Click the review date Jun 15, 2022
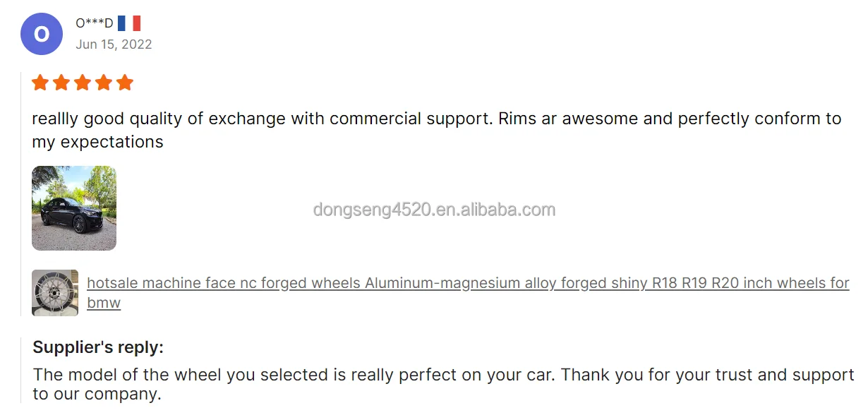Image resolution: width=868 pixels, height=420 pixels. click(114, 44)
